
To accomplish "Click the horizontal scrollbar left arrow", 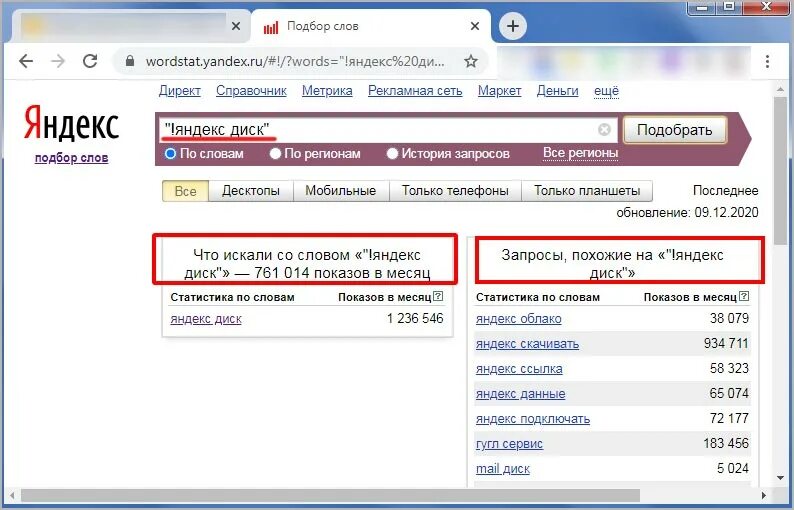I will (12, 495).
